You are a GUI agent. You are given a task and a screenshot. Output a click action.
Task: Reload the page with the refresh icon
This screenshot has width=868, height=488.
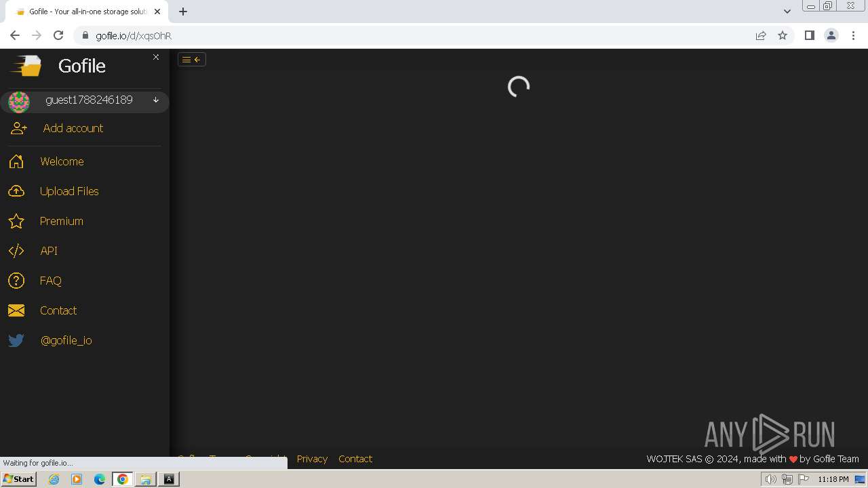(x=58, y=35)
